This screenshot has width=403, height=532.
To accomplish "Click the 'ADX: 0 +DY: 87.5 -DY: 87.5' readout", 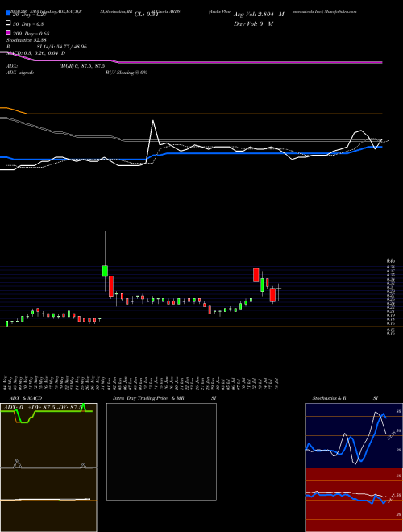I will click(42, 408).
